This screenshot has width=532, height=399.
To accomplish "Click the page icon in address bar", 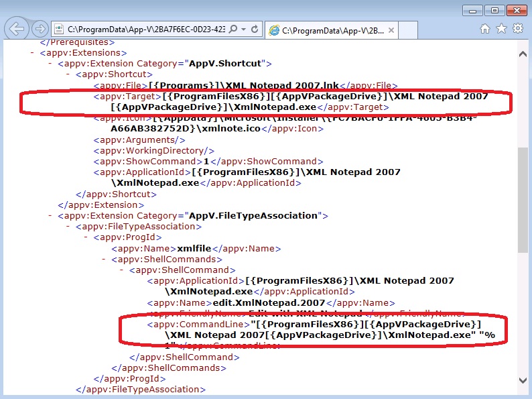I will (x=59, y=30).
